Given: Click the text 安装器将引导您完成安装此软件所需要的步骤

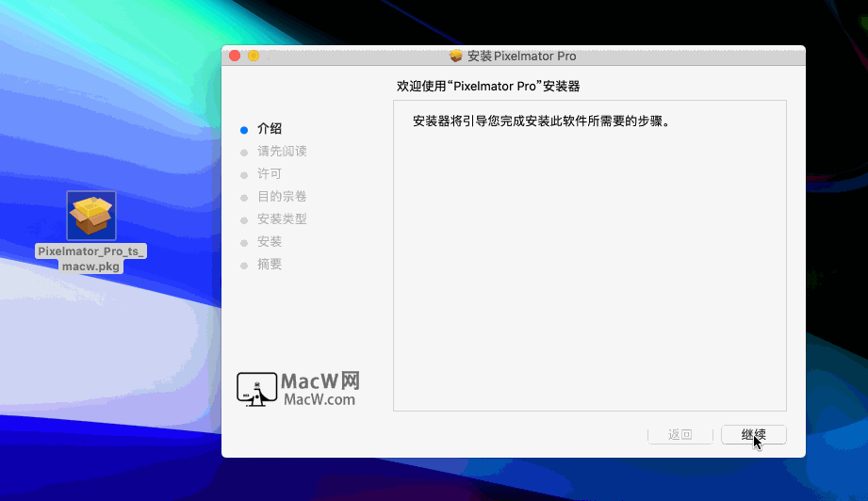Looking at the screenshot, I should [541, 121].
